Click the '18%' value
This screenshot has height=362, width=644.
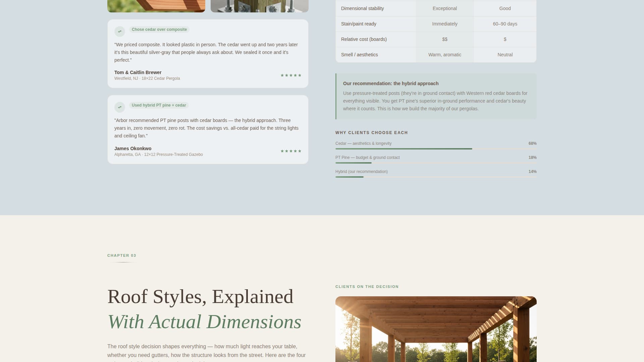[533, 158]
